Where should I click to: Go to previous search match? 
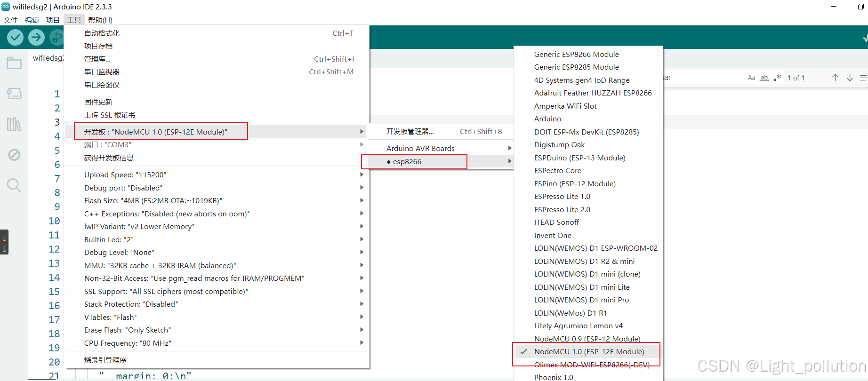835,78
